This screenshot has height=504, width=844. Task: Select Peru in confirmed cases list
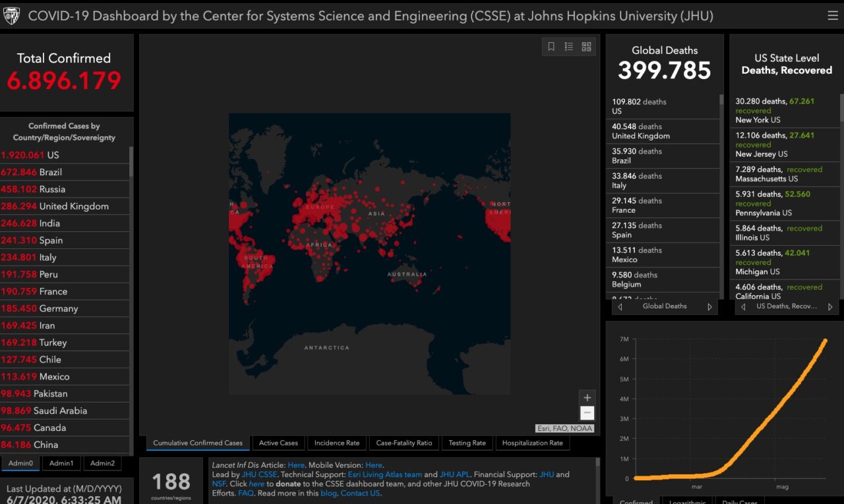tap(65, 275)
